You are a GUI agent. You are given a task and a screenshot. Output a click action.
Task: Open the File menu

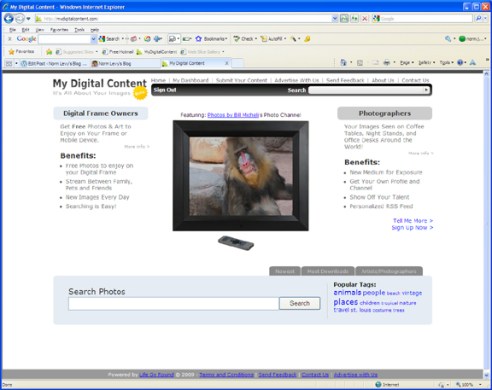click(12, 30)
